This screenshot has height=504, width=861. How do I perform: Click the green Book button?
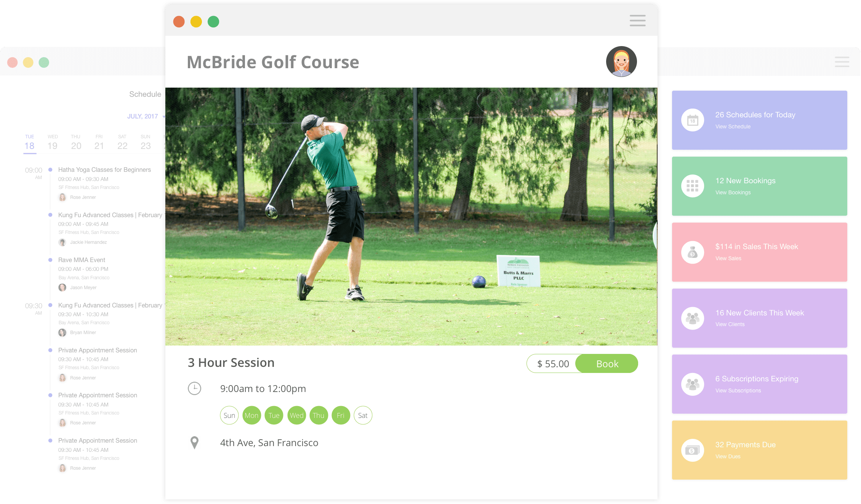[607, 363]
